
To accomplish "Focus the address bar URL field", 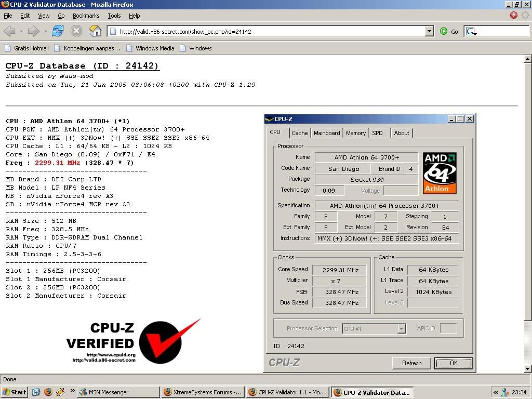I will [270, 32].
